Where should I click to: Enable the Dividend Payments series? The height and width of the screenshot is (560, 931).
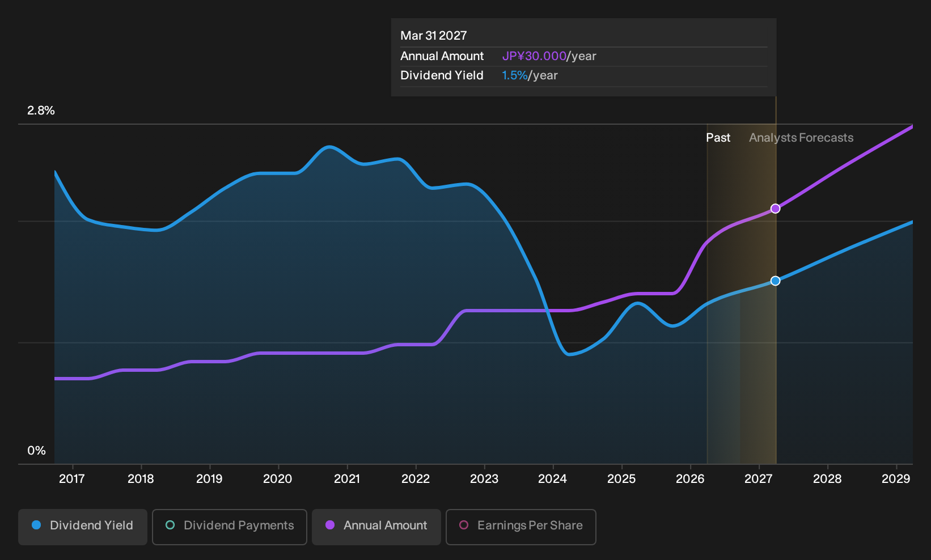coord(230,527)
